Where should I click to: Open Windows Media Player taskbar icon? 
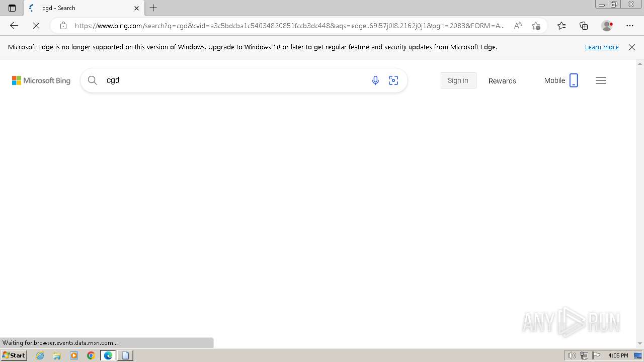(x=74, y=355)
